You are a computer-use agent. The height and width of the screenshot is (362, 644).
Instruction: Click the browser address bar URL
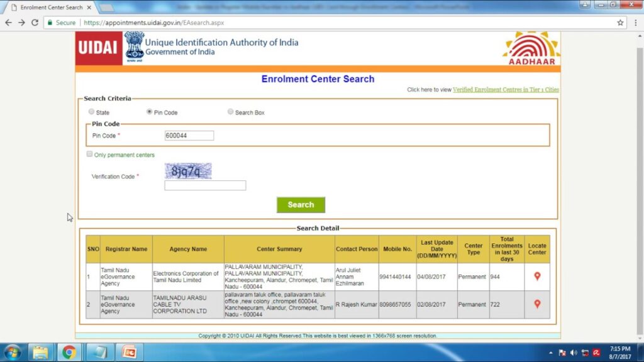click(x=153, y=23)
